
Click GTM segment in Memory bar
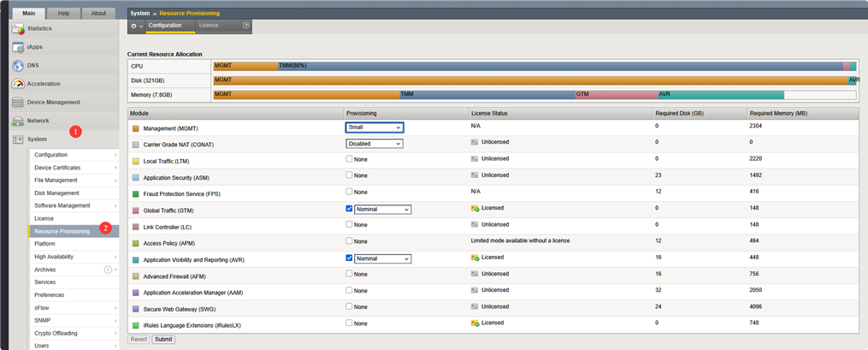[x=617, y=95]
